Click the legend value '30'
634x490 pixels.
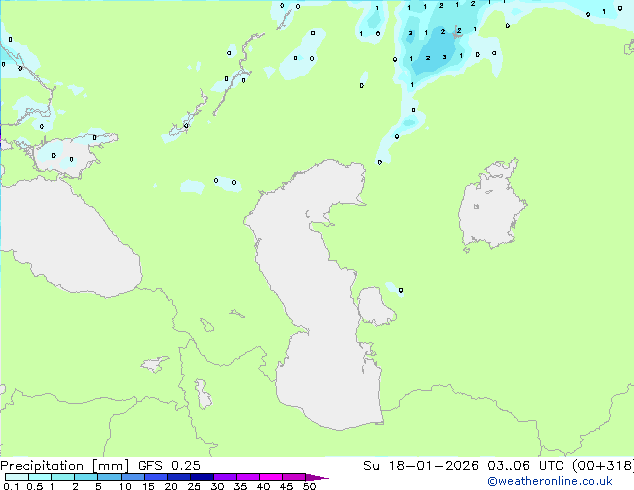click(217, 486)
